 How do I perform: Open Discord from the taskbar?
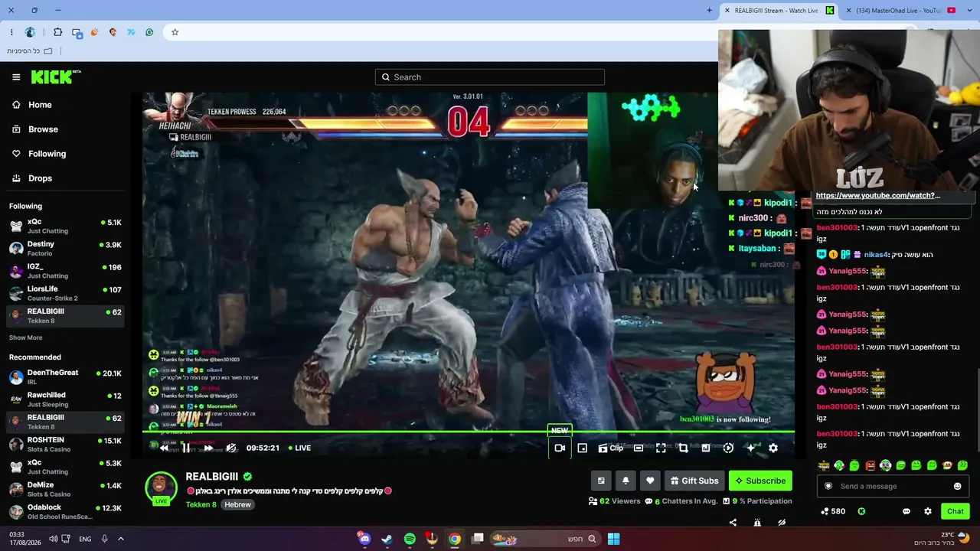click(364, 539)
